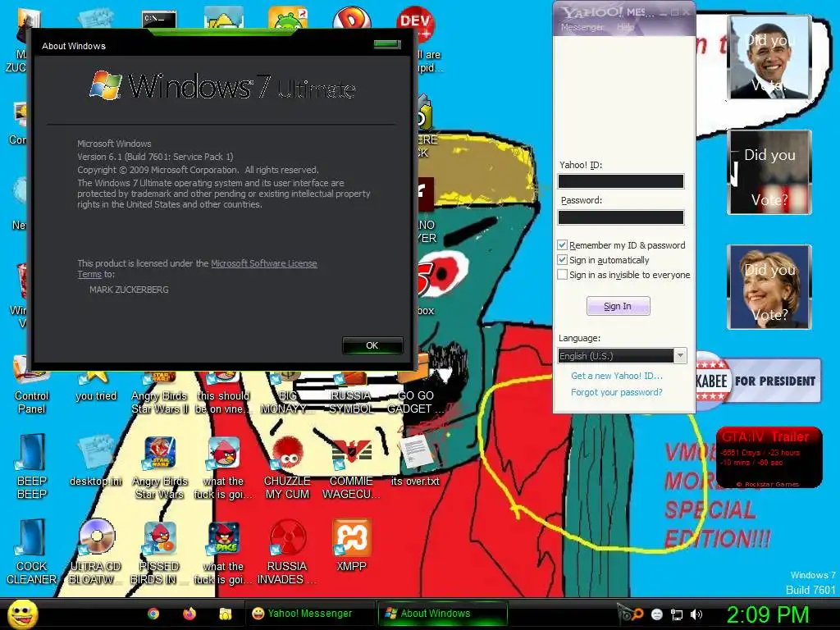The height and width of the screenshot is (630, 840).
Task: Switch to Yahoo! Messenger taskbar button
Action: (309, 614)
